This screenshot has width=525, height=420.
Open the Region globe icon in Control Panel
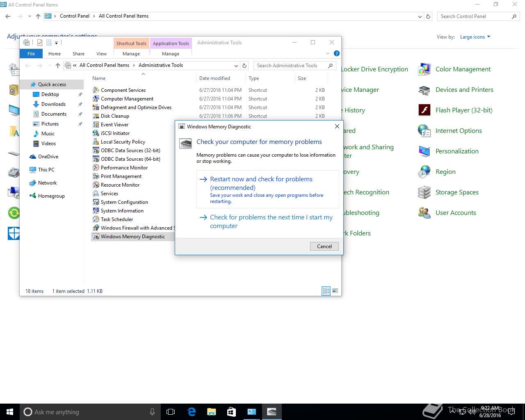click(424, 172)
